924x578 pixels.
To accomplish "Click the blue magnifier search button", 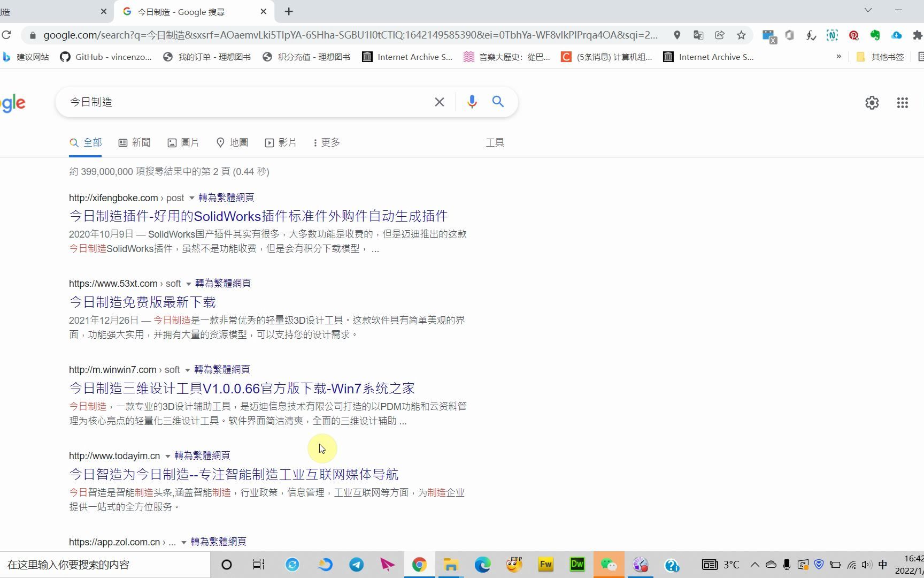I will pyautogui.click(x=498, y=102).
